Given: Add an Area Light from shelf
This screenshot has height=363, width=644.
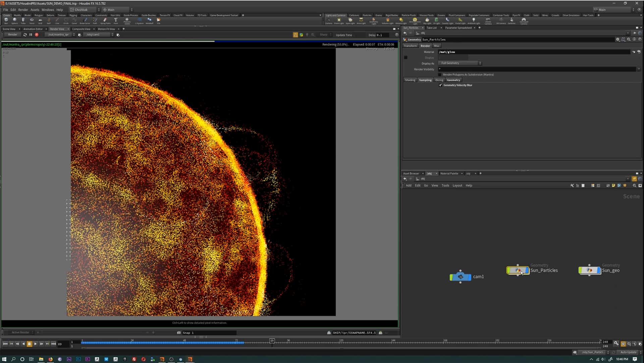Looking at the screenshot, I should point(361,21).
